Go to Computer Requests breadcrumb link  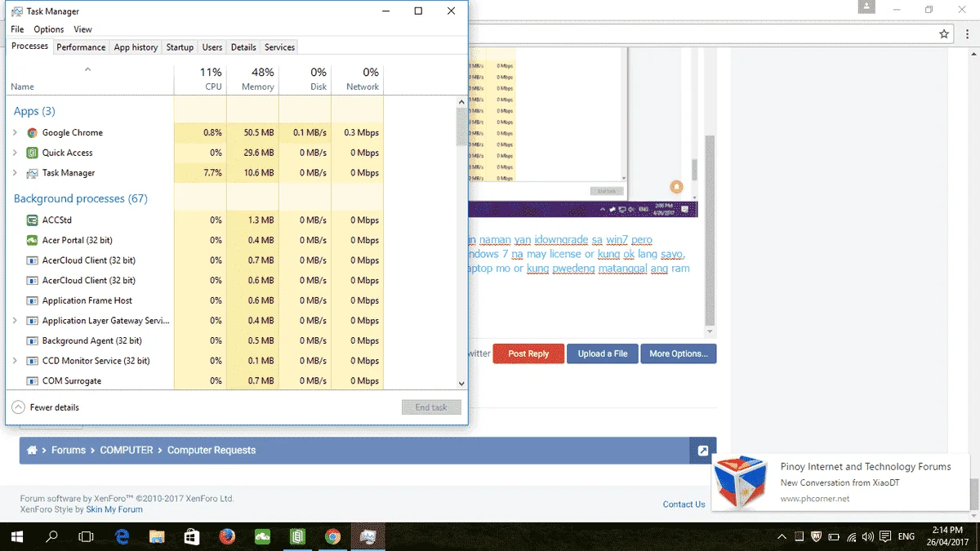click(x=212, y=450)
